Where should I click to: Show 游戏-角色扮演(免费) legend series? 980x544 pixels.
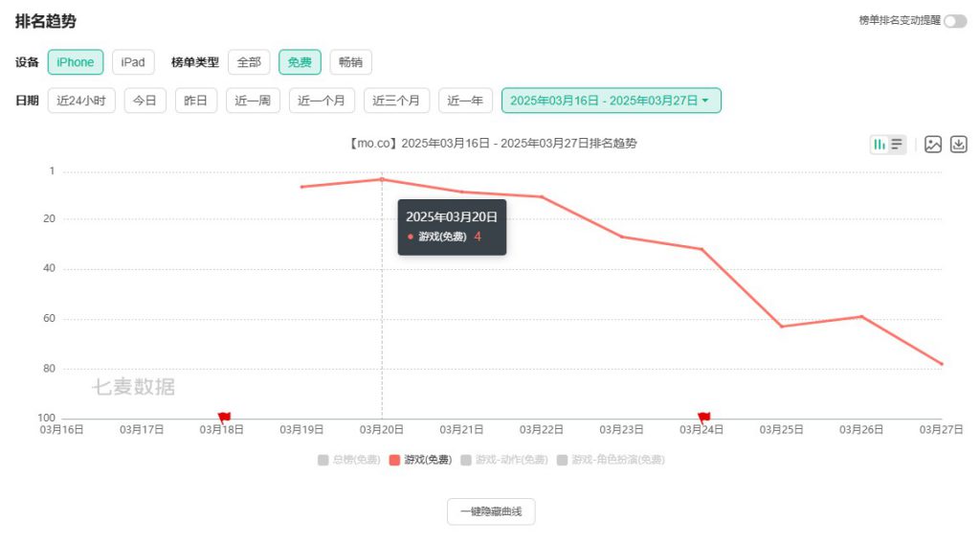pyautogui.click(x=611, y=460)
